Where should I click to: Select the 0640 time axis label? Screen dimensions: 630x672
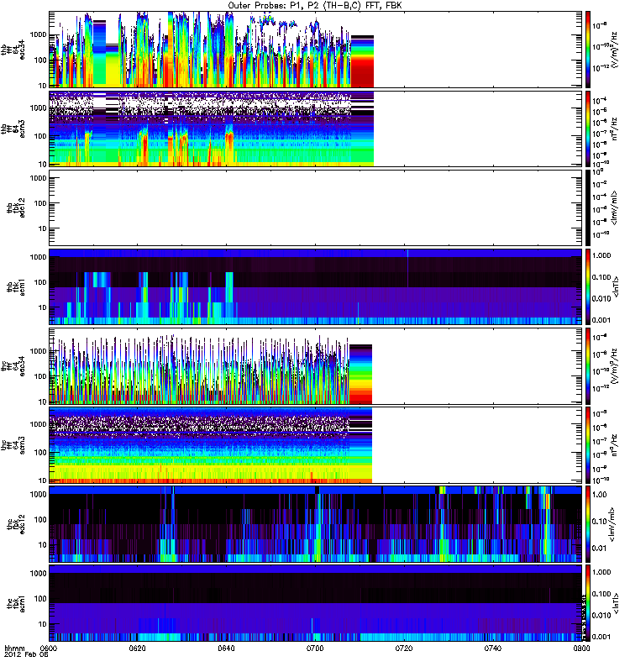click(227, 649)
